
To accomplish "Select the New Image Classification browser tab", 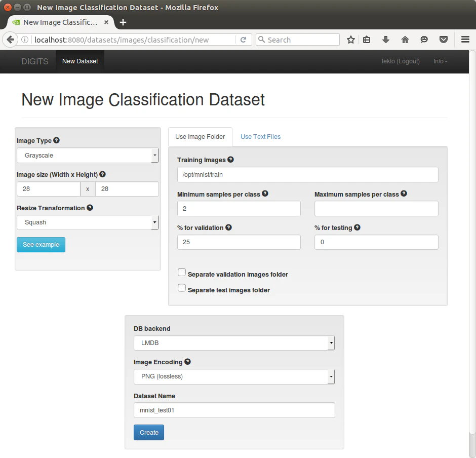I will point(60,22).
